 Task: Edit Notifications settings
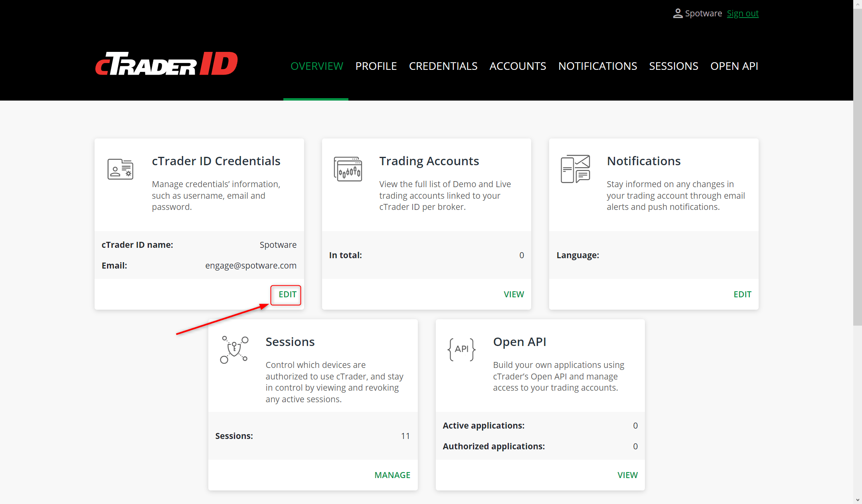[742, 294]
